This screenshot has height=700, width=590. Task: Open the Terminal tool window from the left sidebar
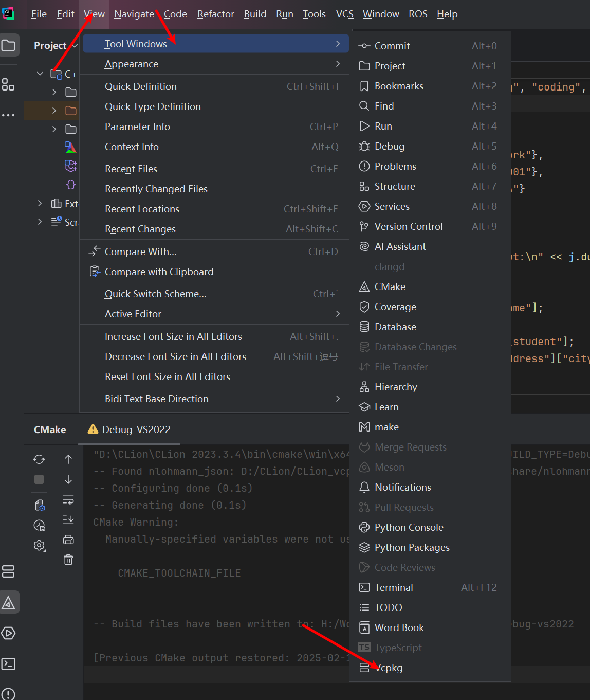9,664
